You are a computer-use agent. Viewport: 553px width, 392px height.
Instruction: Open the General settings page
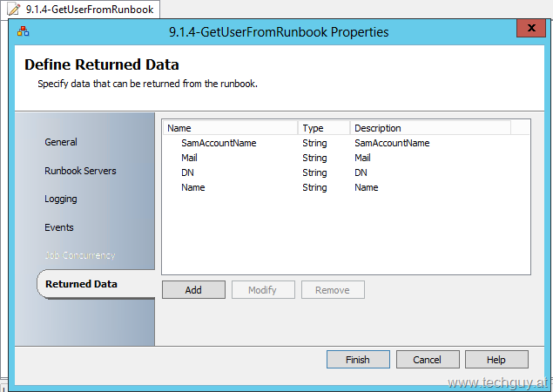click(61, 142)
